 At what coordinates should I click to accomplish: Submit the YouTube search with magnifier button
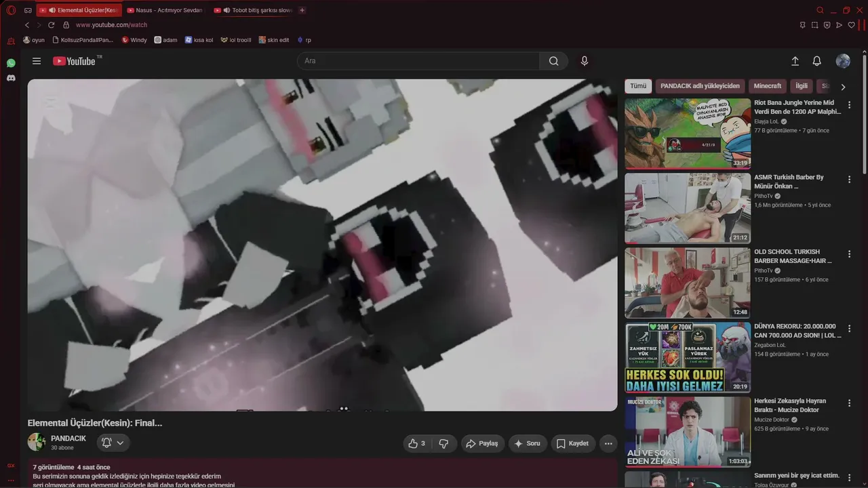[554, 61]
